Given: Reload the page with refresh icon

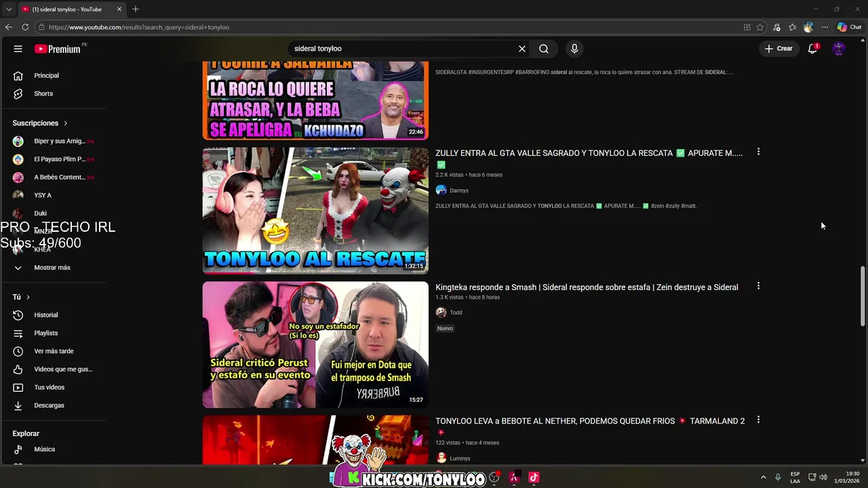Looking at the screenshot, I should tap(25, 27).
